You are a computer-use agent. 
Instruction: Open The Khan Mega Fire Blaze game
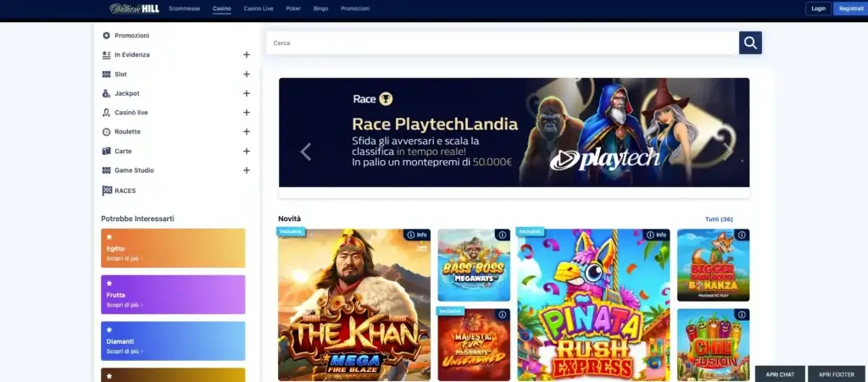coord(354,305)
